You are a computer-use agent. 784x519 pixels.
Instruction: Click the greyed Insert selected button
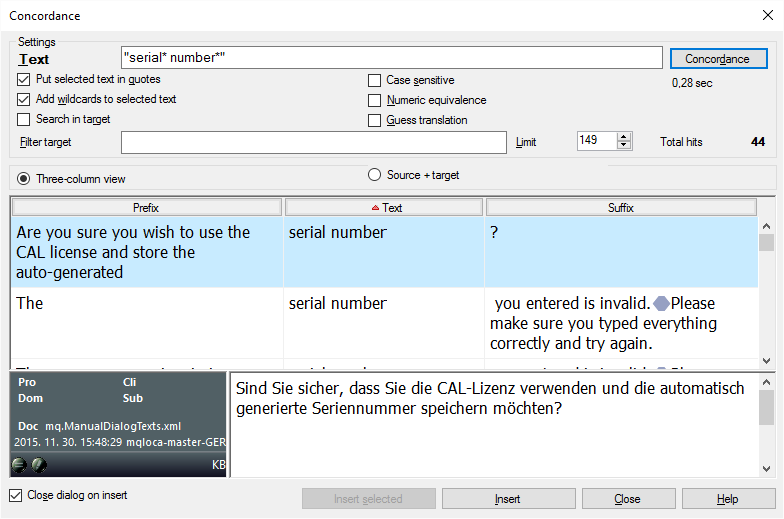368,498
